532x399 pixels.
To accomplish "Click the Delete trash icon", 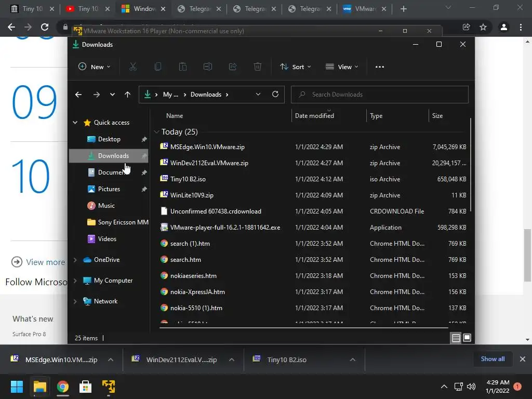I will click(258, 67).
